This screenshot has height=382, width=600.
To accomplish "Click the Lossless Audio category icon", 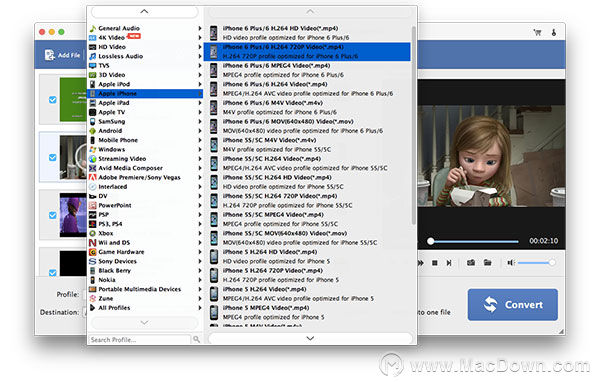I will click(x=93, y=56).
